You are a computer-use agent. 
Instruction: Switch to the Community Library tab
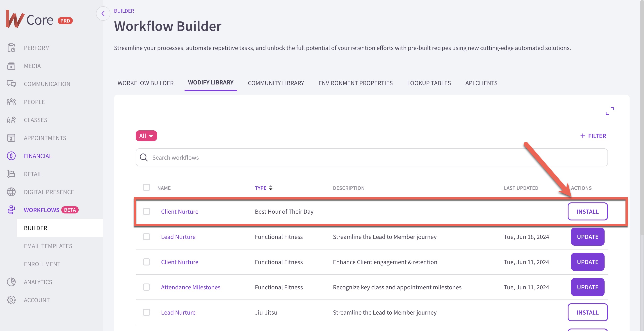pyautogui.click(x=276, y=83)
